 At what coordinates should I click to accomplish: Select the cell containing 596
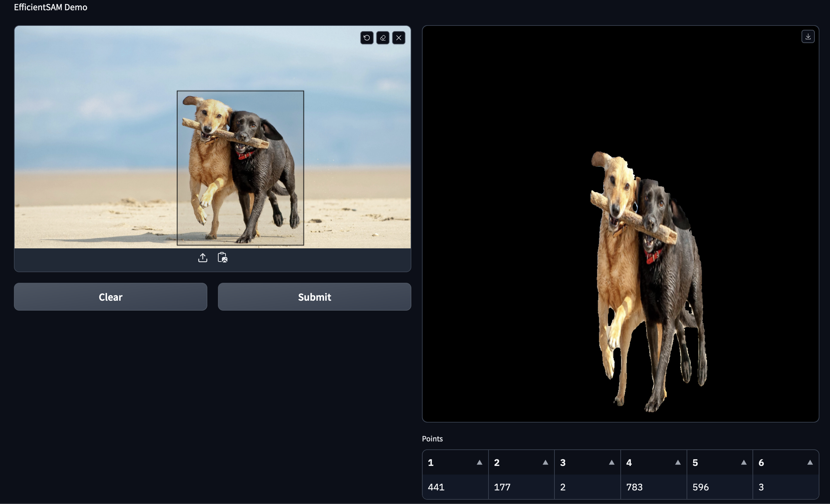(719, 487)
